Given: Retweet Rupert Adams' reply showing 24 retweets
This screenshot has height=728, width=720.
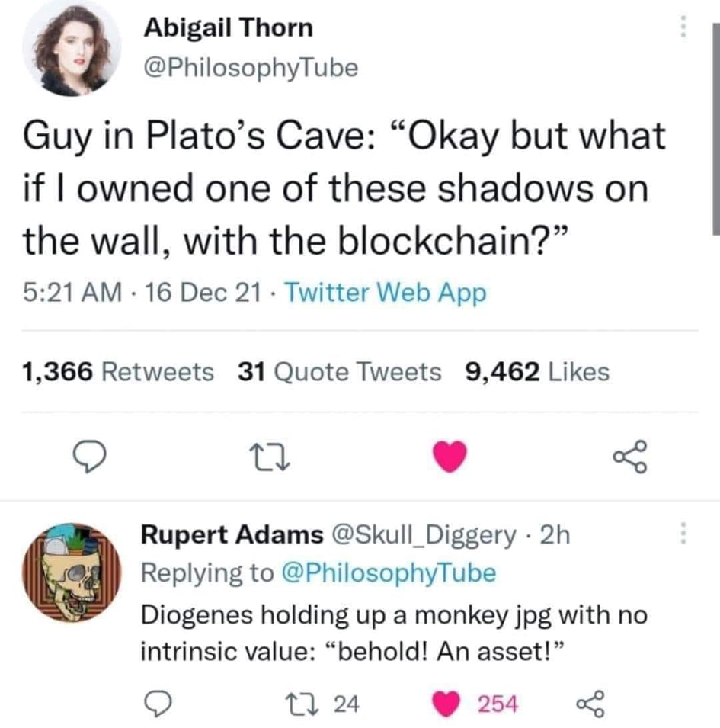Looking at the screenshot, I should pyautogui.click(x=322, y=704).
